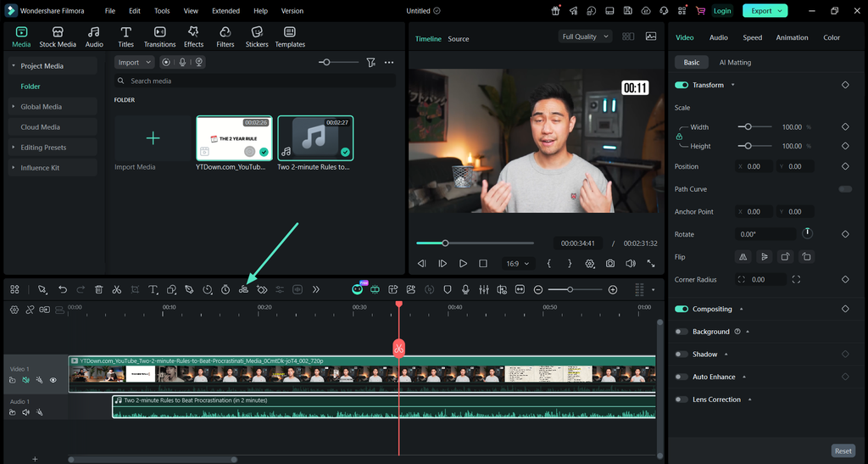This screenshot has width=868, height=464.
Task: Open the audio mixer icon
Action: point(484,289)
